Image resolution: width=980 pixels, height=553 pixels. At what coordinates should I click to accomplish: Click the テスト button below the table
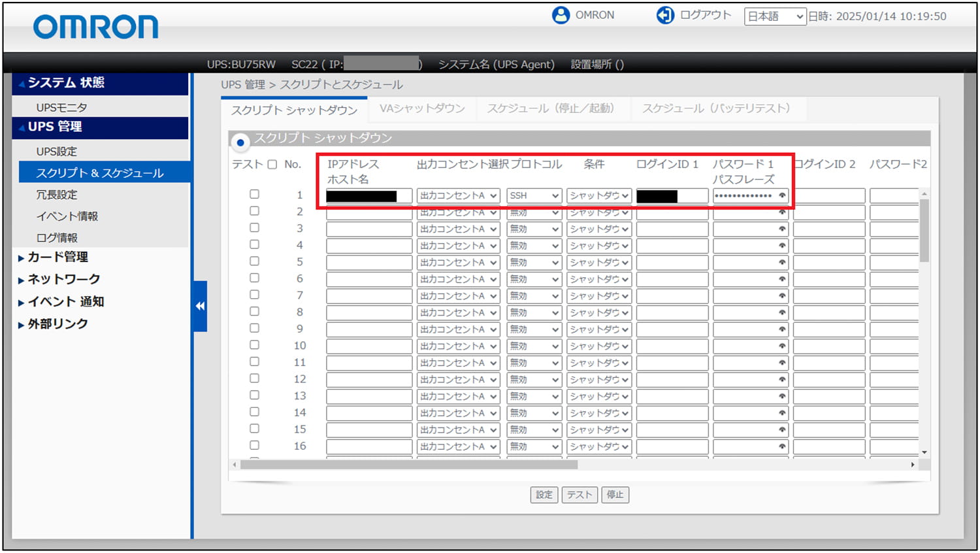click(579, 495)
